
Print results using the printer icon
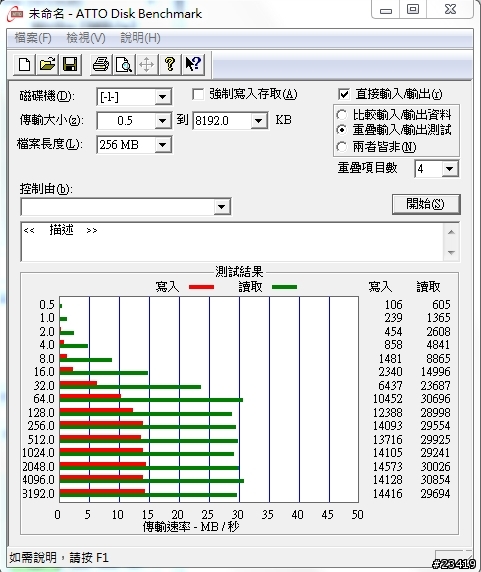101,65
